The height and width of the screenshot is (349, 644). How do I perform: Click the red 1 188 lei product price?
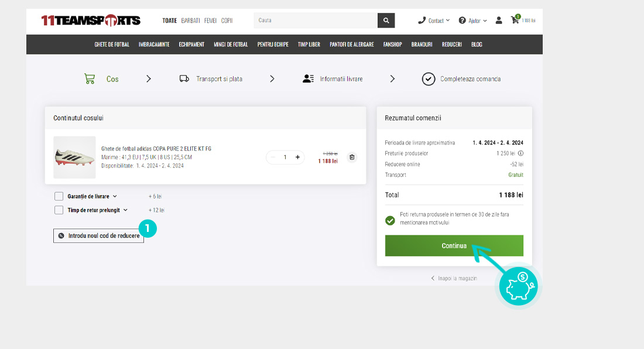pyautogui.click(x=328, y=161)
